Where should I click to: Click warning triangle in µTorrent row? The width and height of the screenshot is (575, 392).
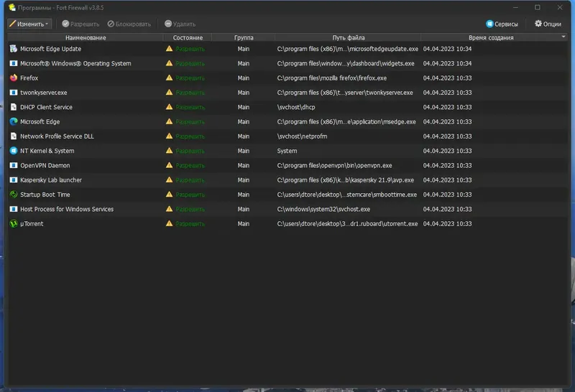(x=169, y=223)
